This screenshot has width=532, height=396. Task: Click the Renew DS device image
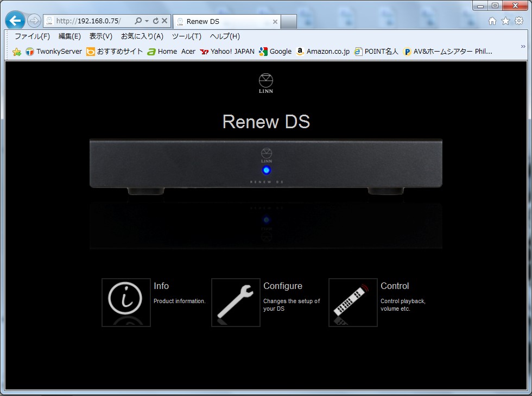[x=266, y=166]
